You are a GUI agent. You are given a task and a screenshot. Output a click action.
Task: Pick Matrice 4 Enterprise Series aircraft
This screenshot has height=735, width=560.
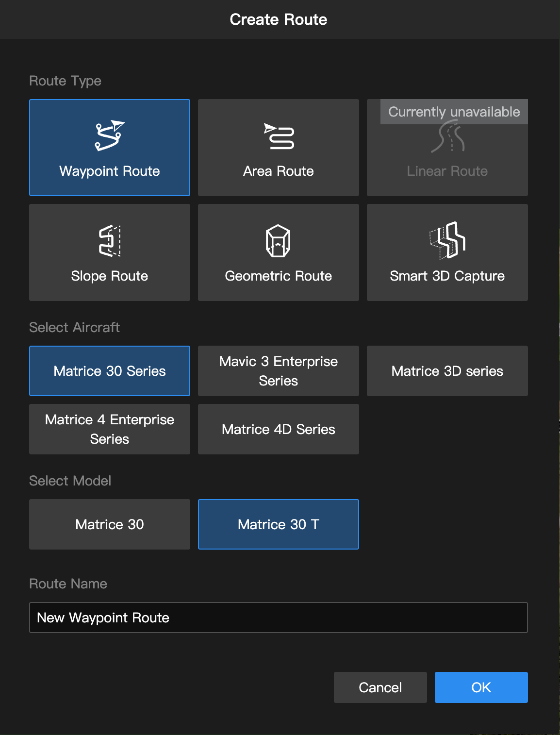(x=110, y=429)
